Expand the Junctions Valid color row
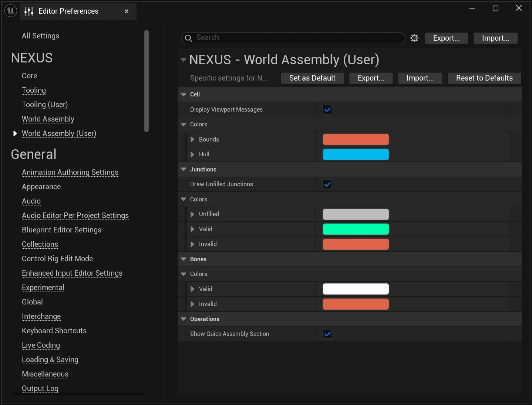The image size is (532, 405). pyautogui.click(x=192, y=229)
